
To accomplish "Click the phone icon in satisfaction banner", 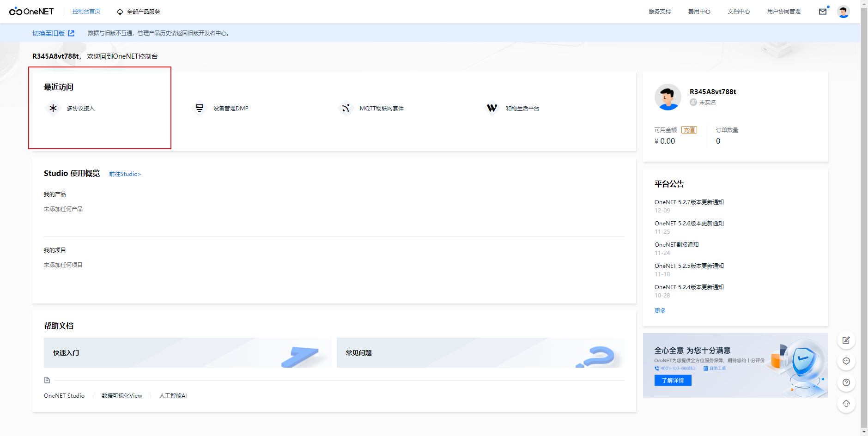I will pos(657,368).
